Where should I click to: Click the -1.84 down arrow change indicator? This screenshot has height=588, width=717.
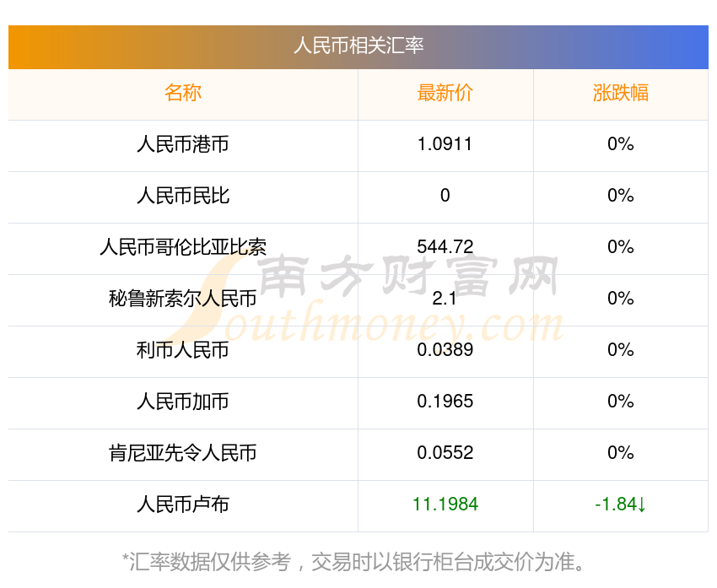[x=620, y=504]
